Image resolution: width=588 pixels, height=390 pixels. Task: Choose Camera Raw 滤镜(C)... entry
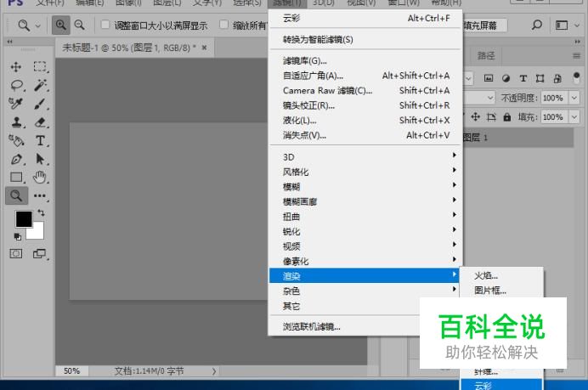pyautogui.click(x=366, y=90)
